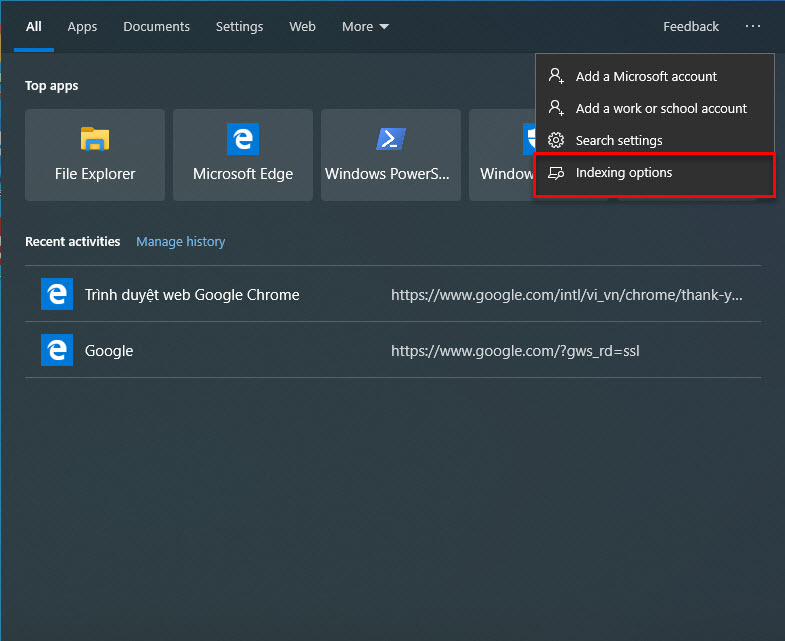The height and width of the screenshot is (641, 785).
Task: Click the google.com/?gws_rd=ssl URL
Action: pyautogui.click(x=515, y=351)
